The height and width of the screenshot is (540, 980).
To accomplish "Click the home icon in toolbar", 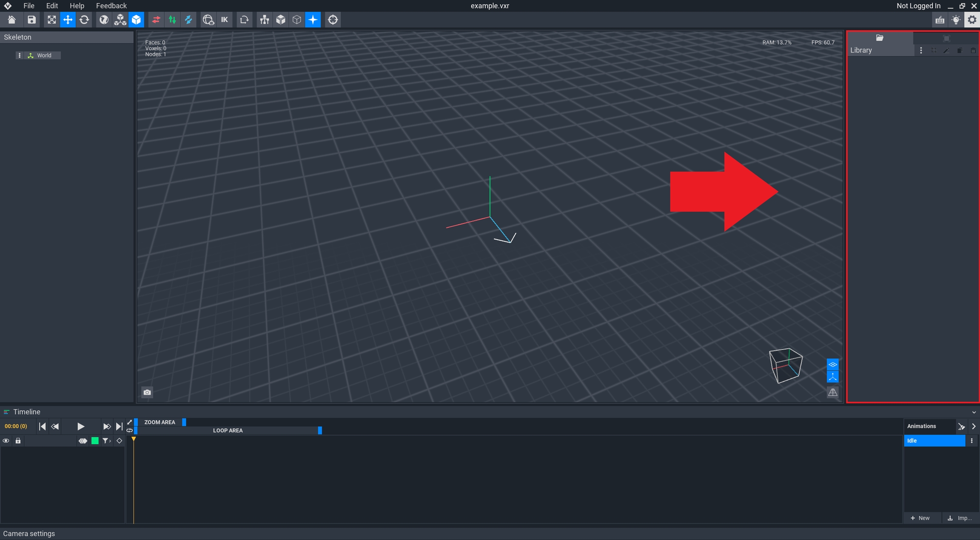I will [x=12, y=20].
